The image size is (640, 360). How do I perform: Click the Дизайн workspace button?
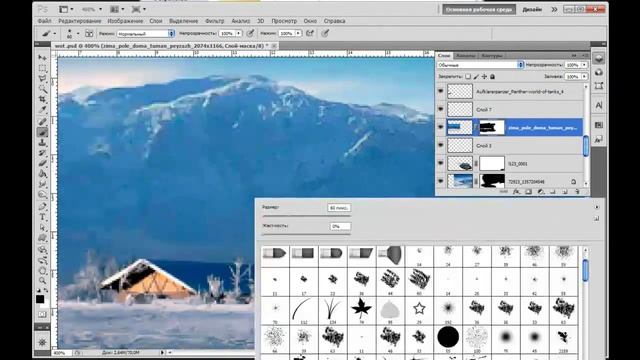click(x=532, y=9)
